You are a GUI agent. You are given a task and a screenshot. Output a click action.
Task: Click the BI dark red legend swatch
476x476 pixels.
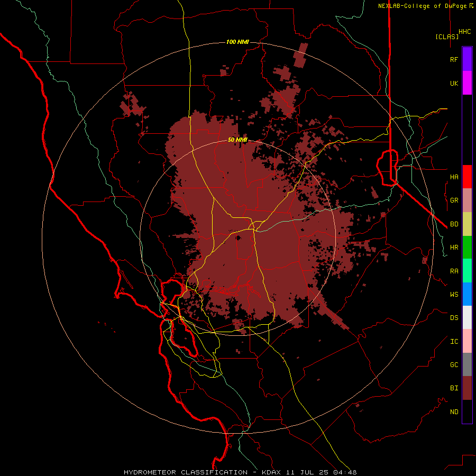point(467,388)
